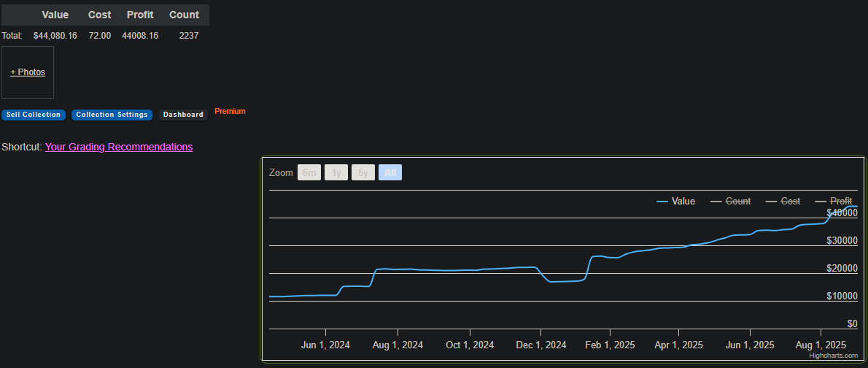Toggle the Value series in legend
This screenshot has height=368, width=868.
click(x=676, y=202)
